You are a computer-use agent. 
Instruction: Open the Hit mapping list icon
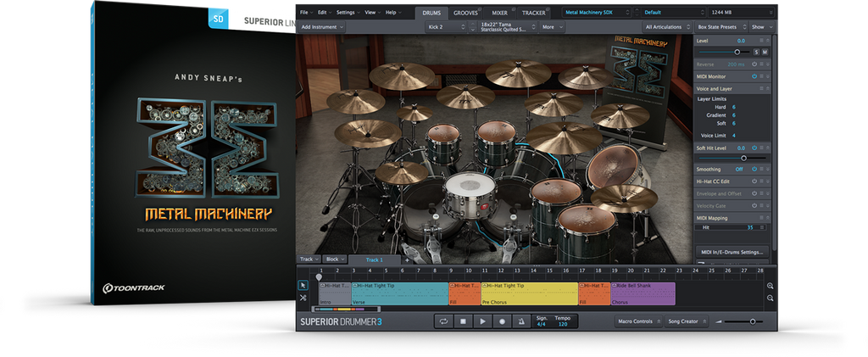click(762, 227)
